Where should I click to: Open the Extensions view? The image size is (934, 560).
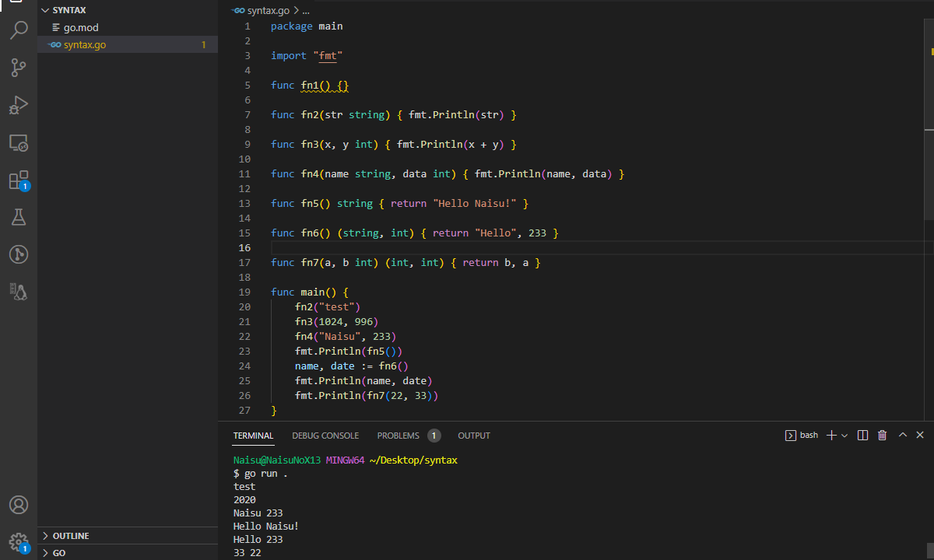(x=19, y=180)
